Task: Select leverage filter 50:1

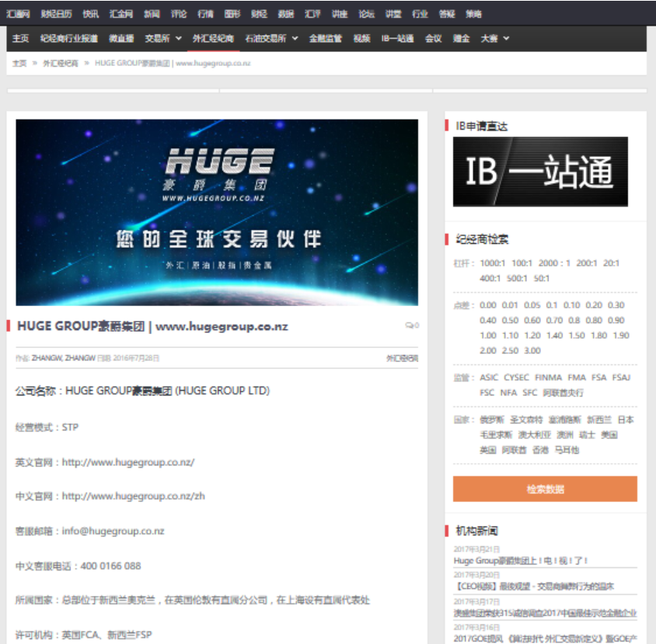Action: click(542, 279)
